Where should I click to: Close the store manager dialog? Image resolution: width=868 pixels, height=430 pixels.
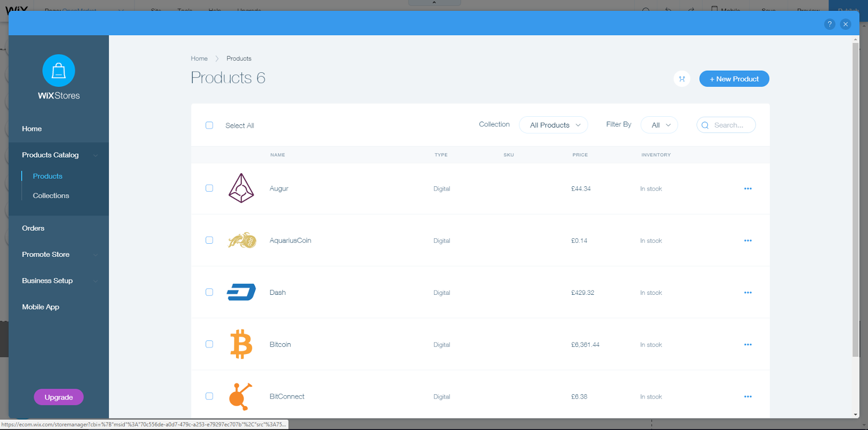pos(846,24)
